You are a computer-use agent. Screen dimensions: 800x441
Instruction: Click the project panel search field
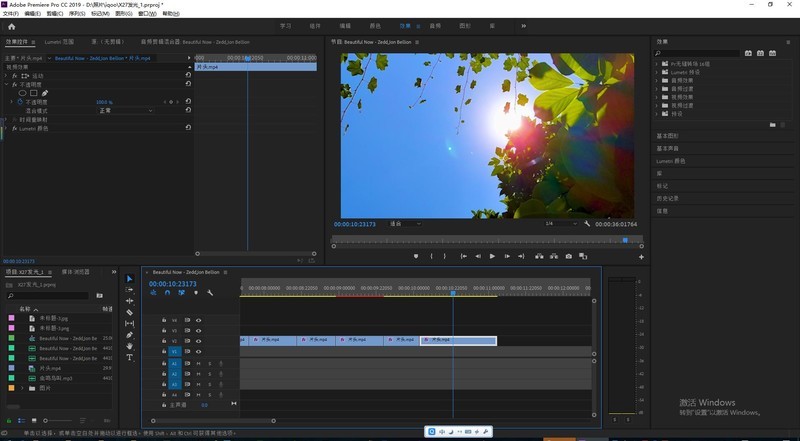52,296
